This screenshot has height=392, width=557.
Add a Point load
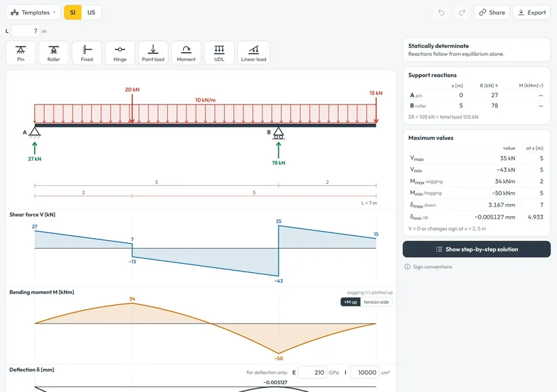153,53
